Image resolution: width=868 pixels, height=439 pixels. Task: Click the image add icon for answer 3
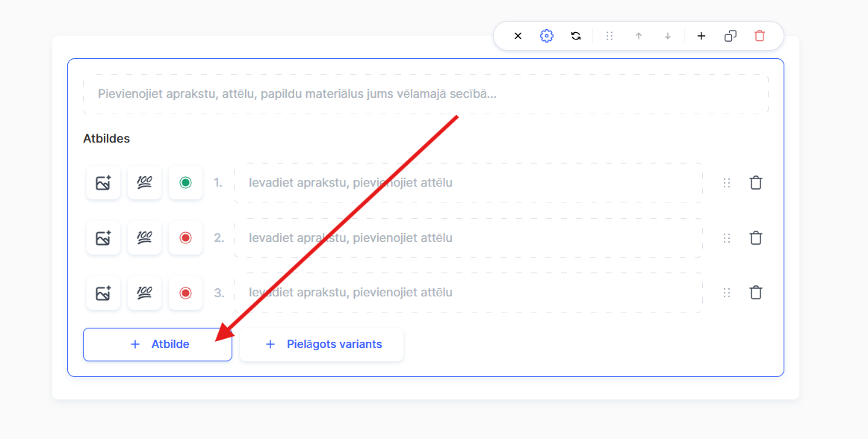point(103,293)
